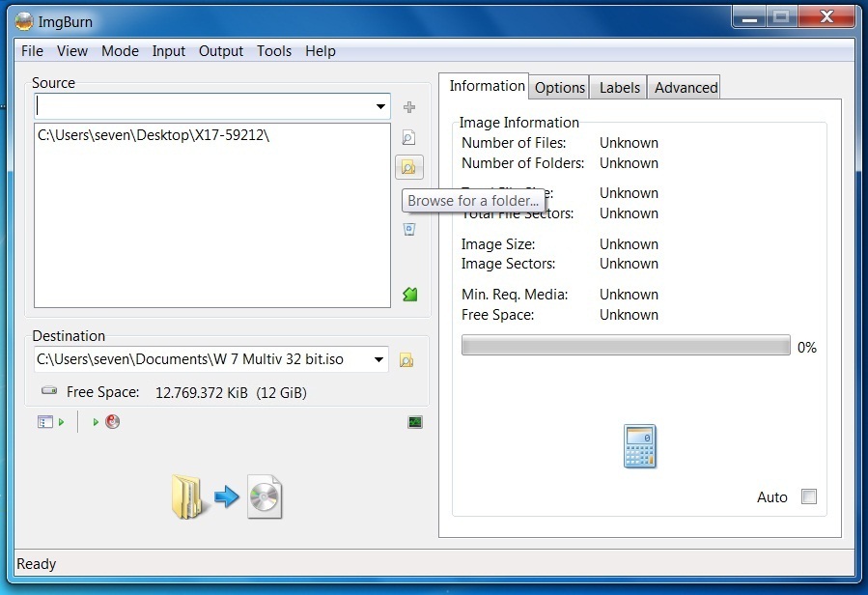Open the queue window icon with green arrow
Screen dimensions: 868x595
click(51, 422)
